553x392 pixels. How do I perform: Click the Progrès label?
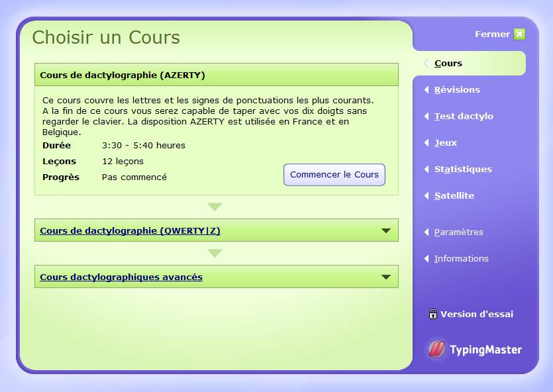[61, 177]
